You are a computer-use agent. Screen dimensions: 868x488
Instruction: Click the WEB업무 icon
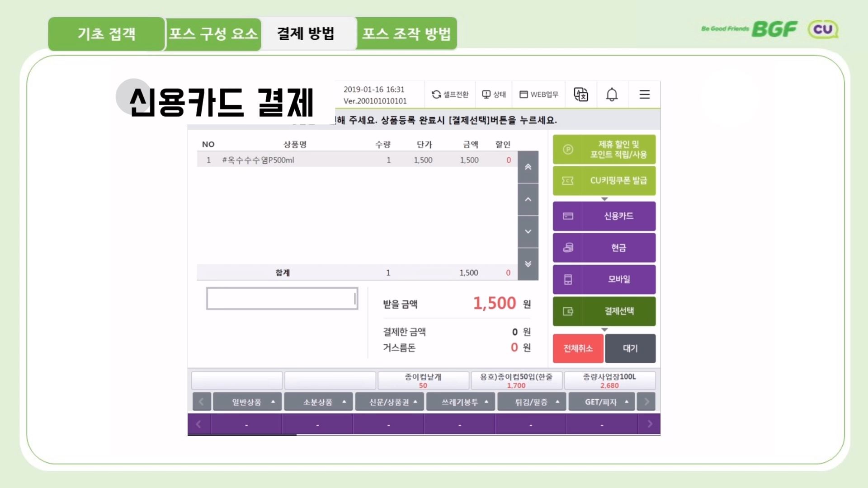538,94
